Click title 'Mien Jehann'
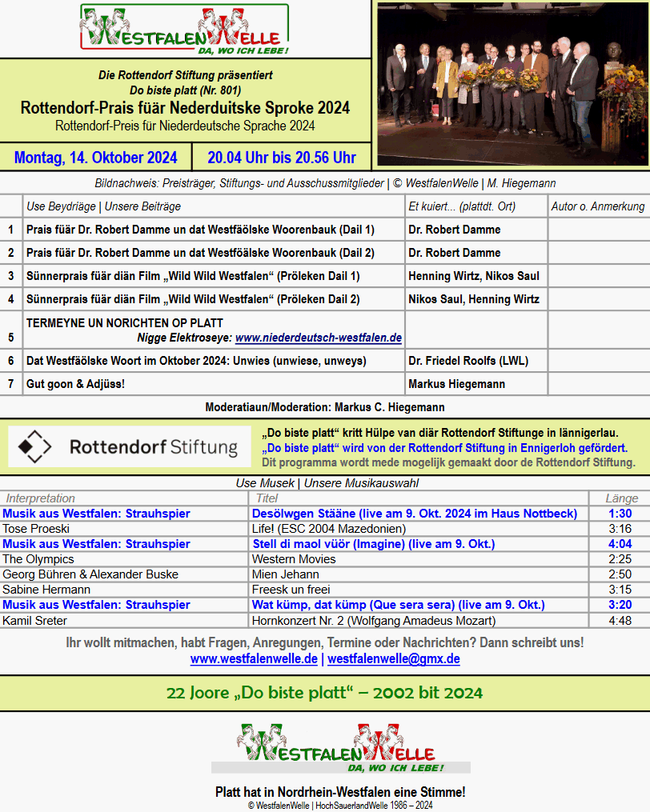650x812 pixels. coord(285,574)
